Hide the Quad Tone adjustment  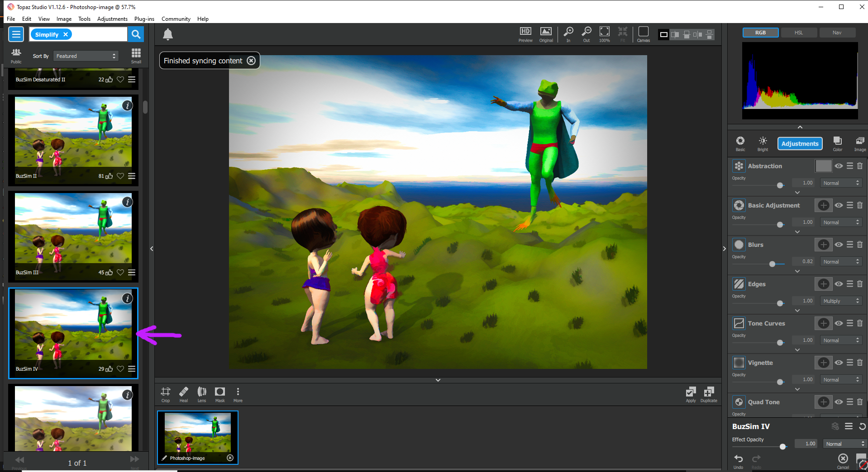[x=839, y=402]
